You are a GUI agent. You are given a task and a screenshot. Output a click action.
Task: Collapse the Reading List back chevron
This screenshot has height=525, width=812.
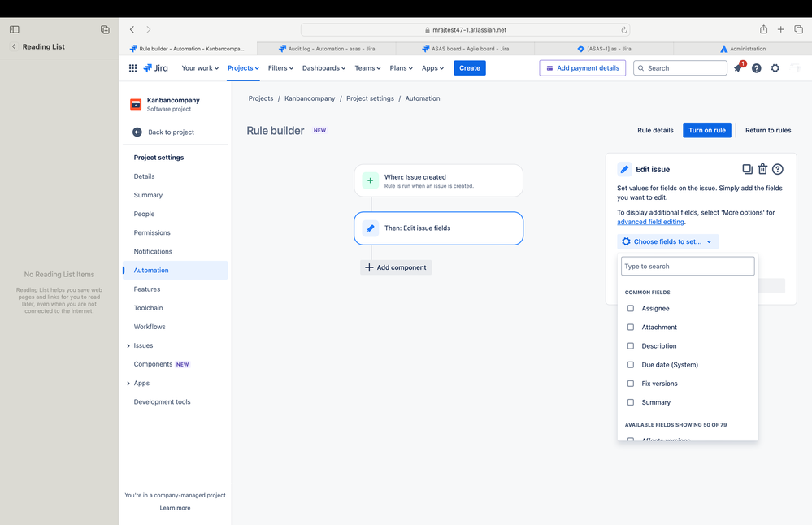pos(14,46)
